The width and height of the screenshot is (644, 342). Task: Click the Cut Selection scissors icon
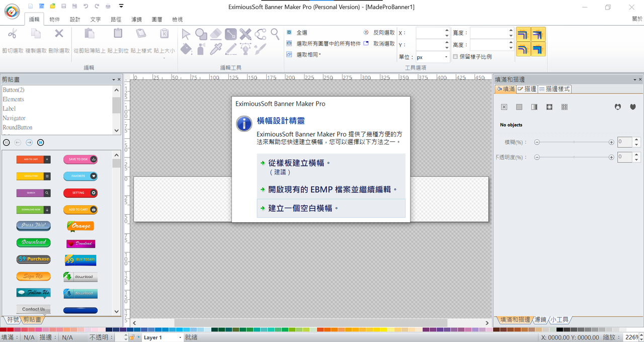point(13,34)
